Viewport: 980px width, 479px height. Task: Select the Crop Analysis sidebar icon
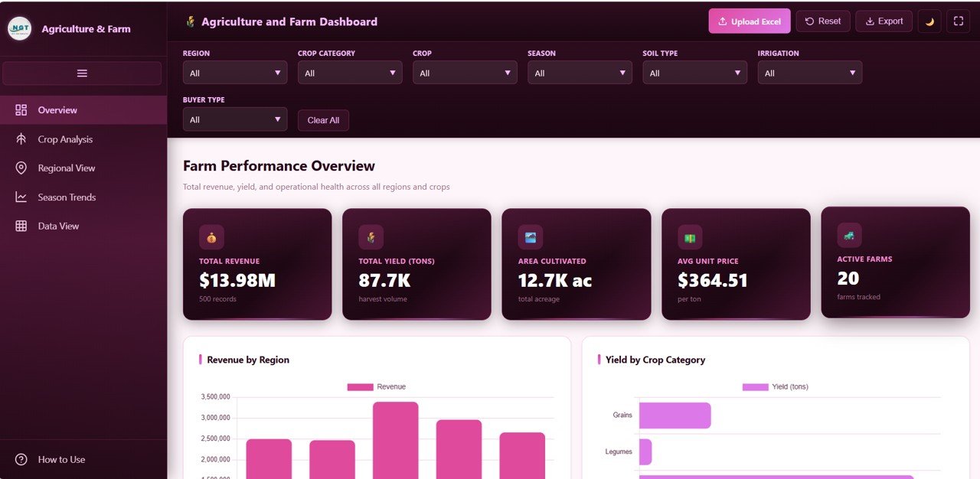[21, 138]
